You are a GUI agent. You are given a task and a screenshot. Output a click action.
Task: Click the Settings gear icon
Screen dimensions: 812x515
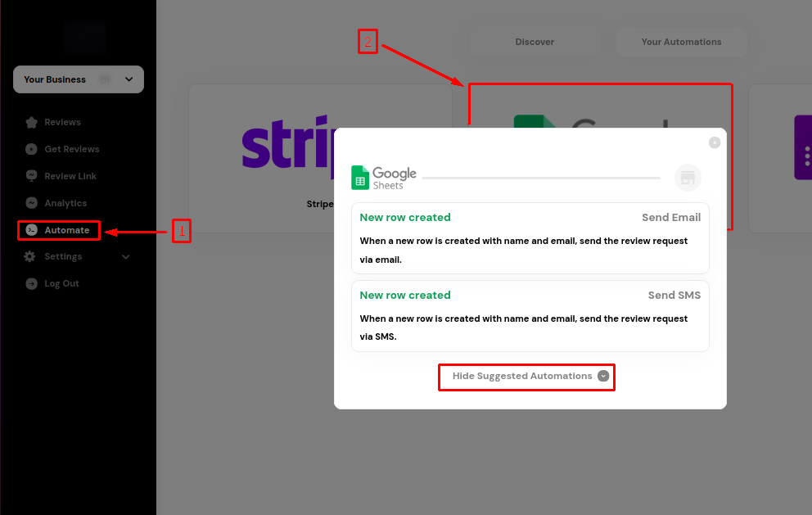pyautogui.click(x=30, y=256)
